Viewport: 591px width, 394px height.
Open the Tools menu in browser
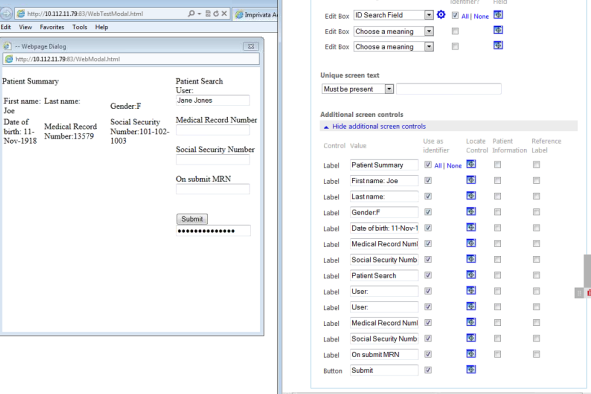pyautogui.click(x=80, y=27)
